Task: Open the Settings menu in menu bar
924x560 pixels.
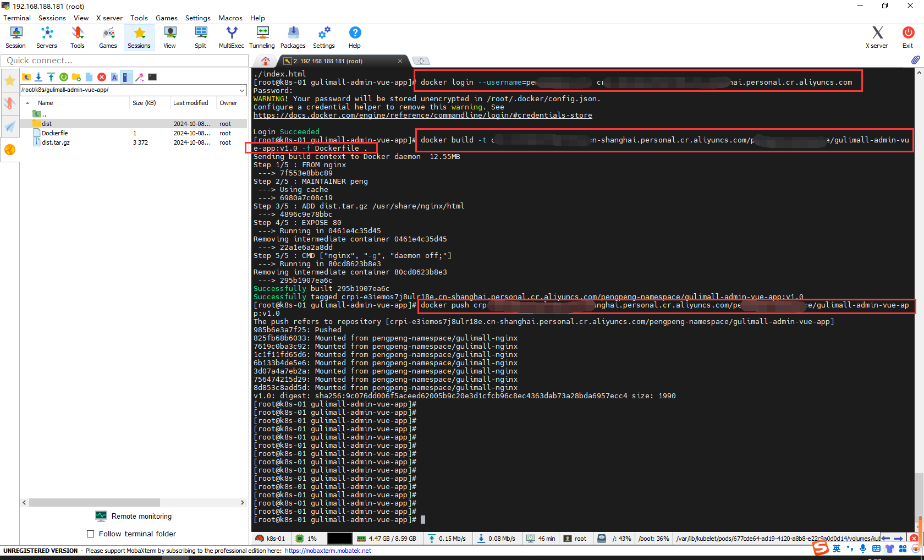Action: [x=198, y=18]
